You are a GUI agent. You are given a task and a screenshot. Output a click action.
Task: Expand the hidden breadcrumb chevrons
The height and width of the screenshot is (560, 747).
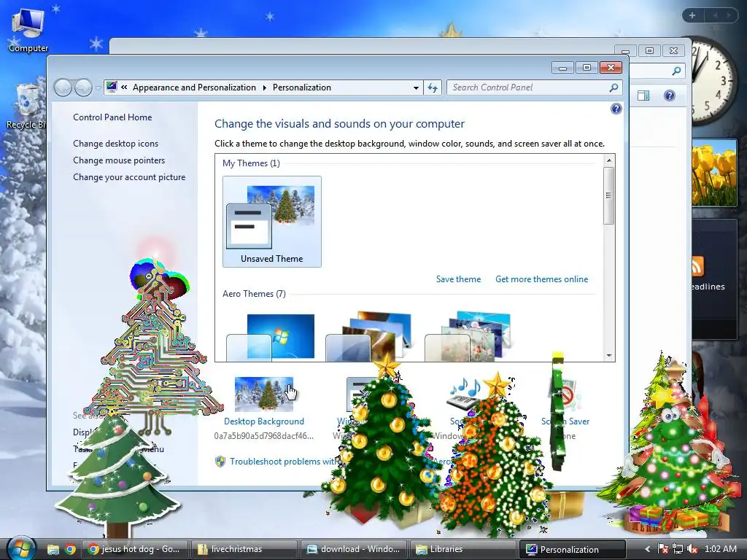point(124,87)
